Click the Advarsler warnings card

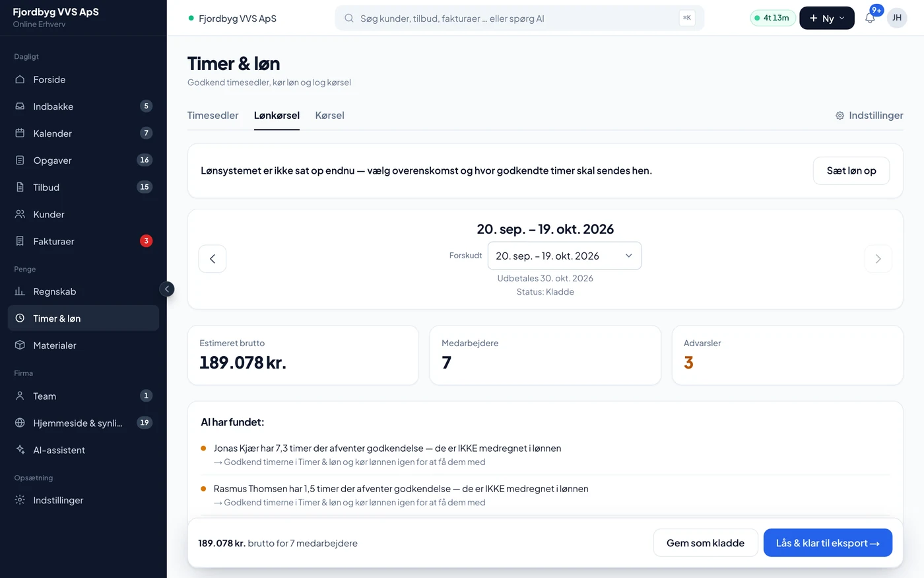point(787,355)
